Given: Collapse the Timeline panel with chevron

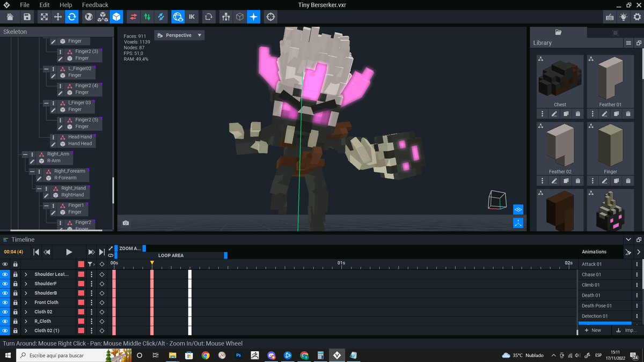Looking at the screenshot, I should tap(628, 240).
